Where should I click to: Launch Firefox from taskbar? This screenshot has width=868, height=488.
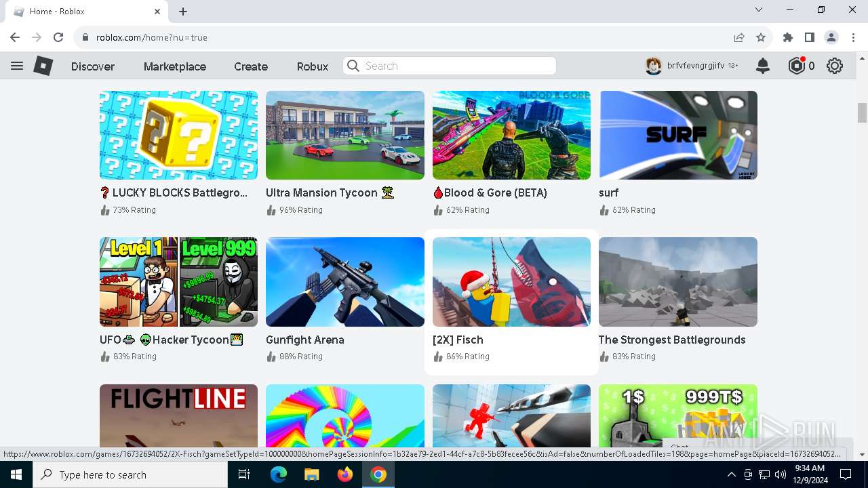coord(345,474)
